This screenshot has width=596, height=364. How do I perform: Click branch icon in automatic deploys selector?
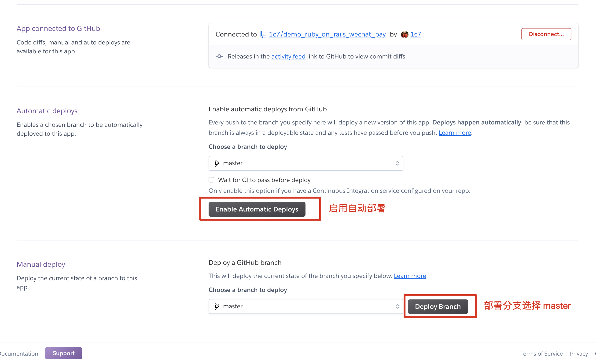coord(217,163)
